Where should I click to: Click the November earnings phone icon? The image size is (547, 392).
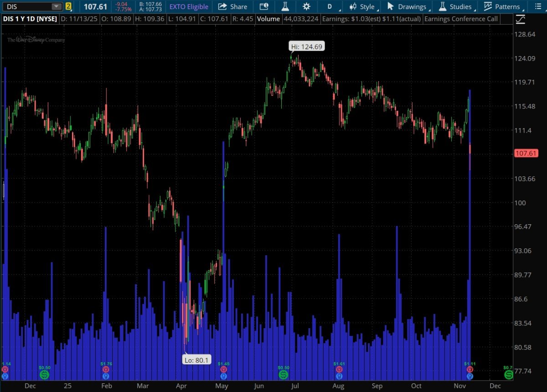coord(470,370)
